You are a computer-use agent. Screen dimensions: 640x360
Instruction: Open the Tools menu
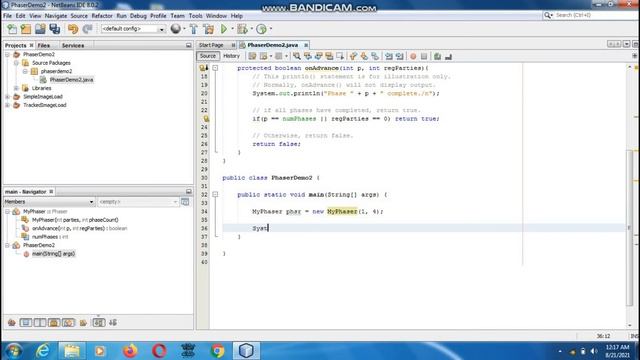[x=196, y=16]
